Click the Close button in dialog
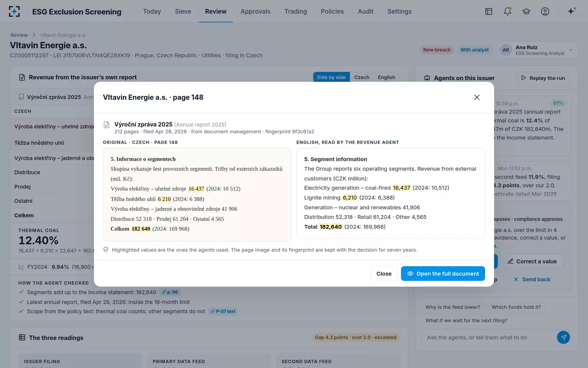The height and width of the screenshot is (368, 588). tap(384, 274)
